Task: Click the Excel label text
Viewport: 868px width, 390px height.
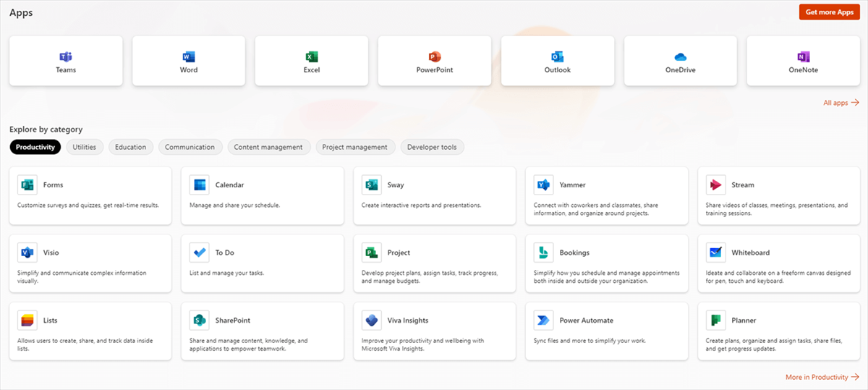Action: coord(312,70)
